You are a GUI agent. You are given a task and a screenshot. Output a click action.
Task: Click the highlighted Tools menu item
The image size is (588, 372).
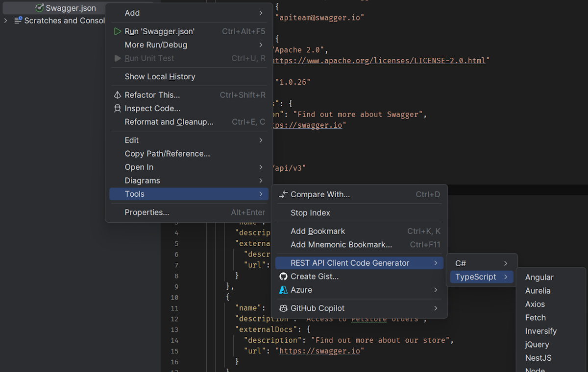coord(189,194)
